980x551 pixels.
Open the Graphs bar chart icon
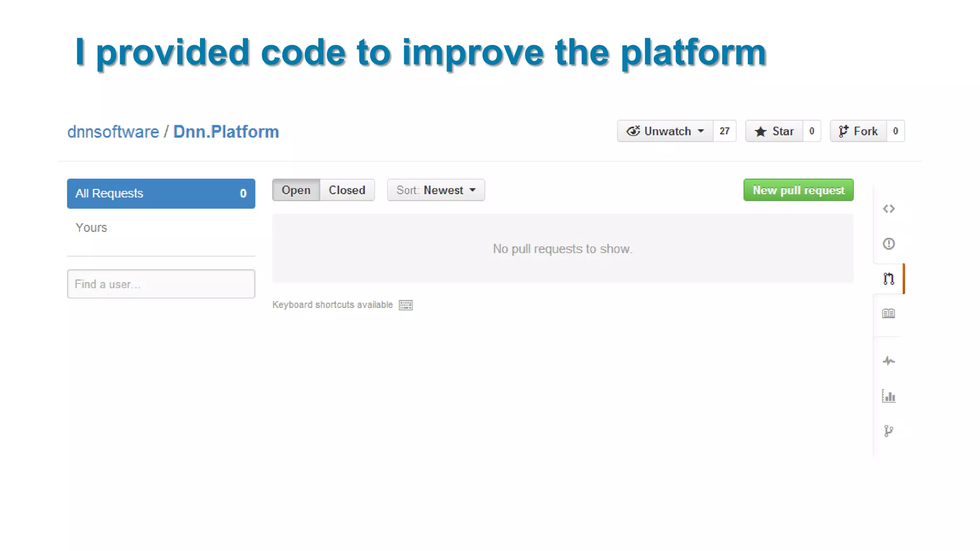pyautogui.click(x=889, y=396)
